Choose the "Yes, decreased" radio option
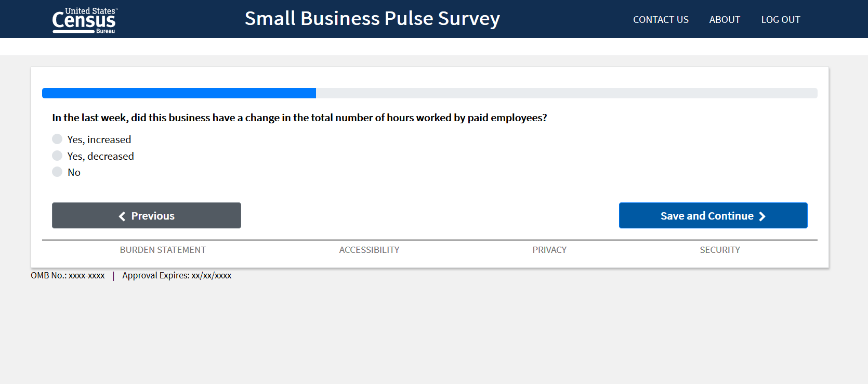 point(57,156)
